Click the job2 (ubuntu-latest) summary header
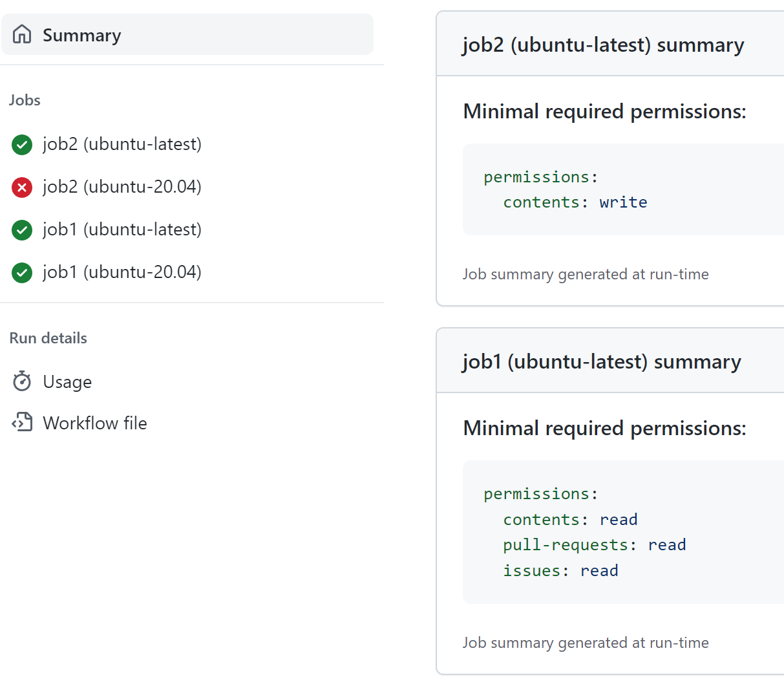Viewport: 784px width, 686px height. (x=603, y=45)
